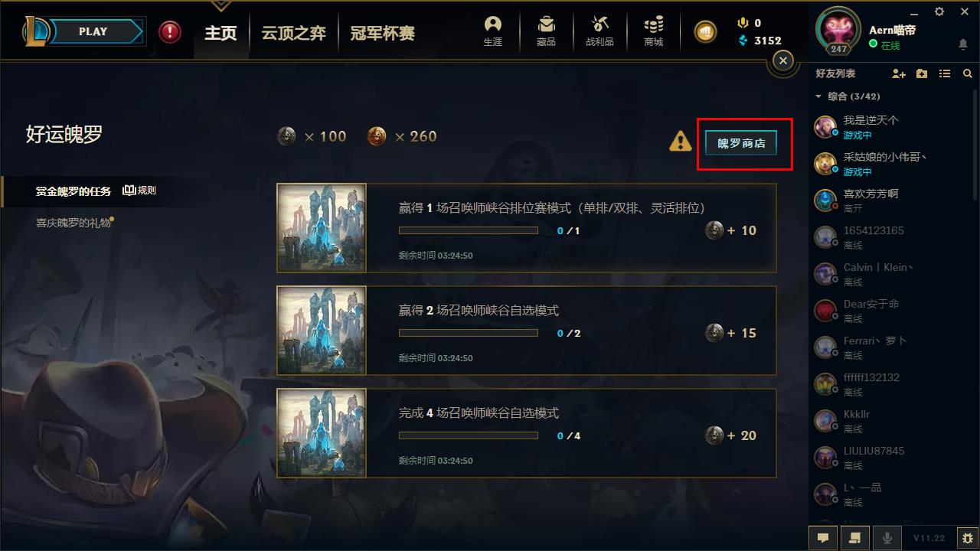Open the friend list view options

pos(945,73)
